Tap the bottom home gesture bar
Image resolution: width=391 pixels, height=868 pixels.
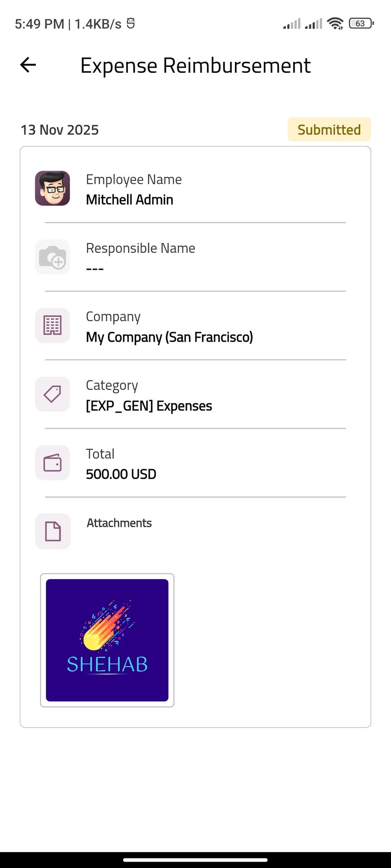(195, 860)
